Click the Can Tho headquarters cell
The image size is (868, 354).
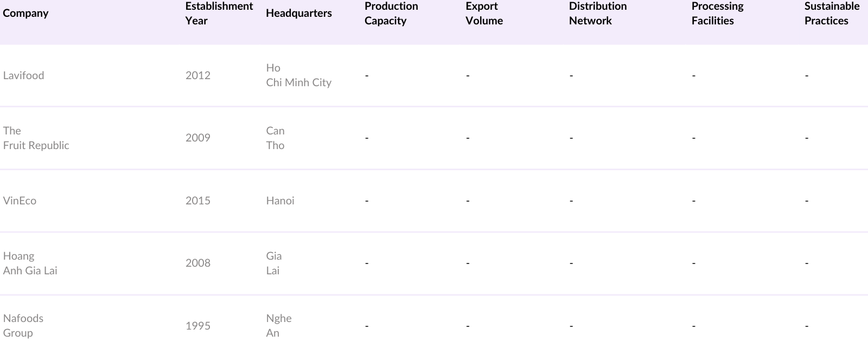(x=275, y=138)
